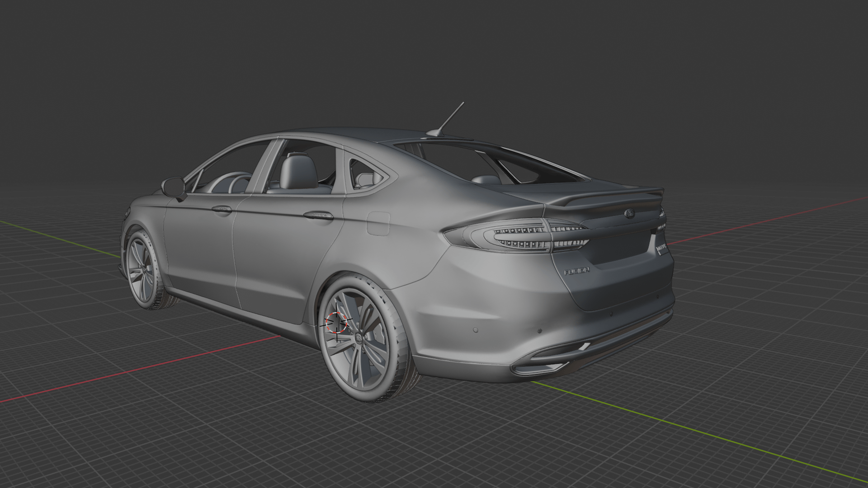The height and width of the screenshot is (488, 868).
Task: Click the fuel filler cap door
Action: [x=378, y=223]
